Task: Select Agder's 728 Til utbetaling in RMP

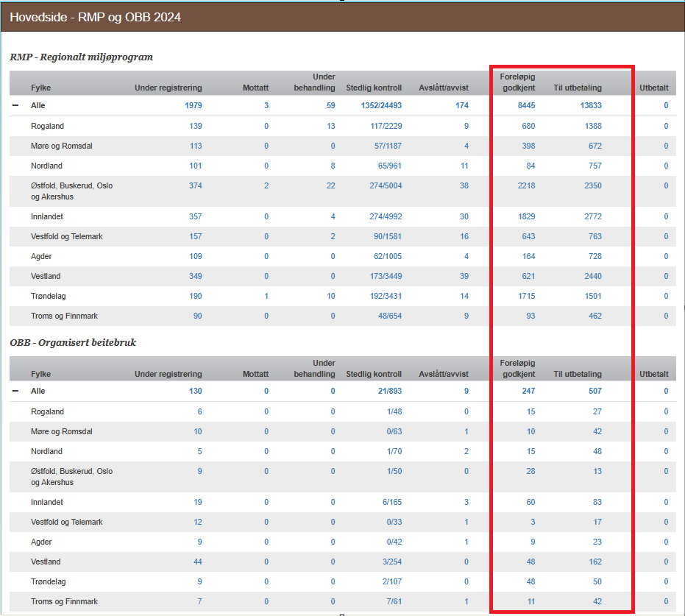Action: [595, 257]
